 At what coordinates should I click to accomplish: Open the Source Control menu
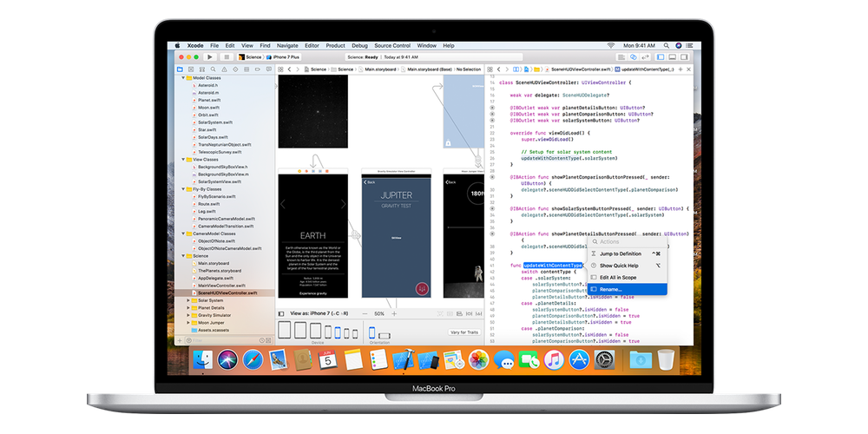pyautogui.click(x=392, y=45)
